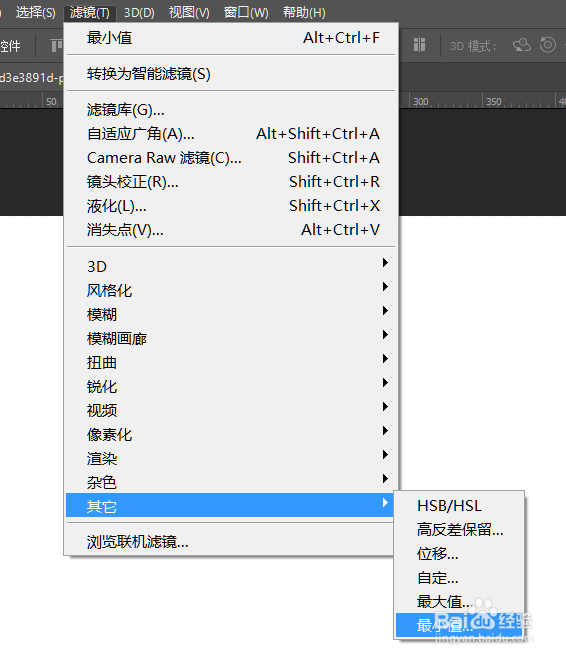Expand the 渲染 render submenu
This screenshot has height=658, width=566.
coord(231,458)
